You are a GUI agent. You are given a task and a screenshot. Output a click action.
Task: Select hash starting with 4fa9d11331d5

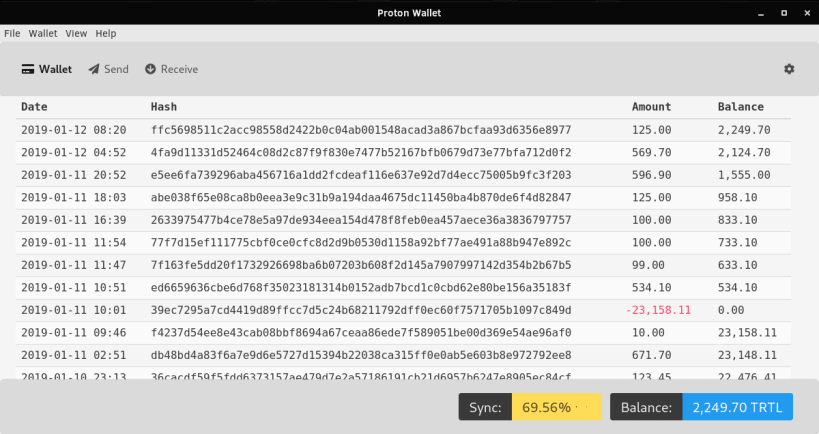361,153
